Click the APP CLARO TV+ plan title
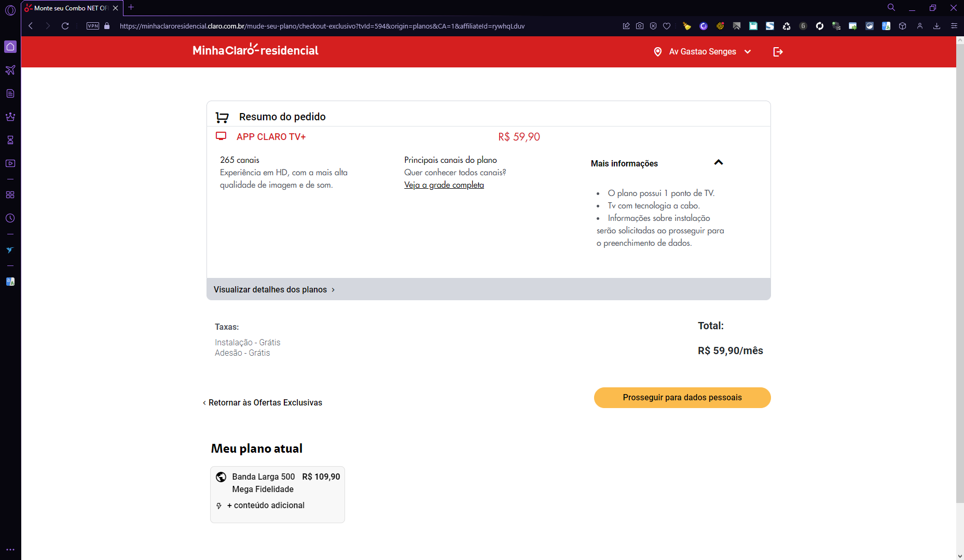964x560 pixels. pyautogui.click(x=271, y=137)
